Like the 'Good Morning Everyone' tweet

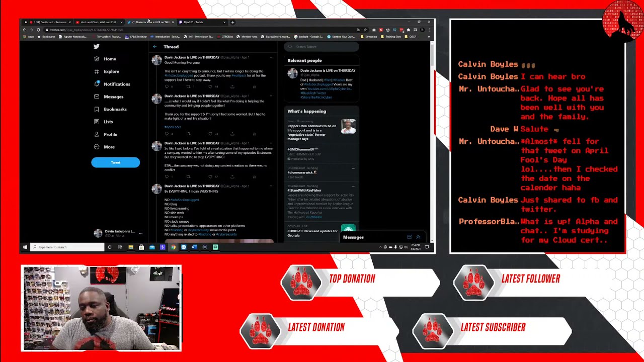click(210, 86)
